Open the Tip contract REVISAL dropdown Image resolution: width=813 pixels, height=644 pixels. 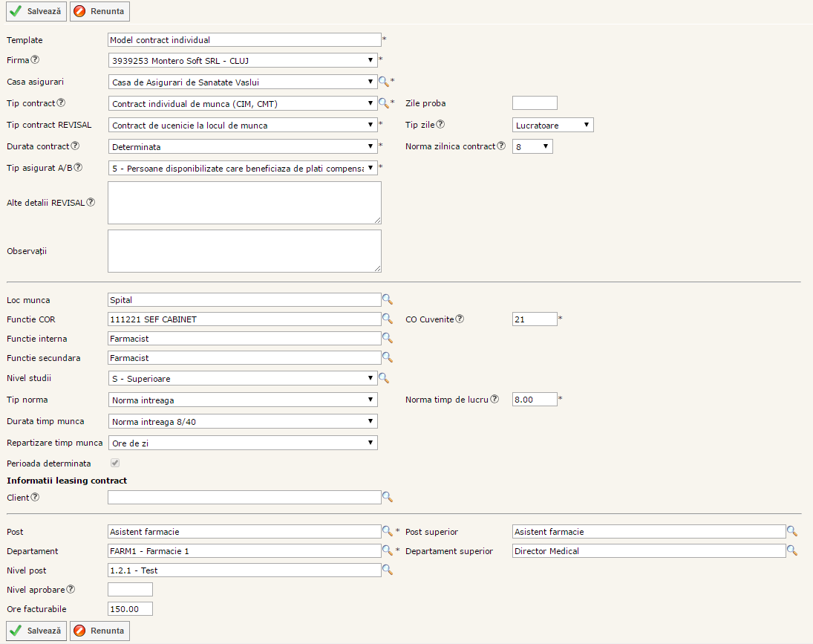coord(244,126)
